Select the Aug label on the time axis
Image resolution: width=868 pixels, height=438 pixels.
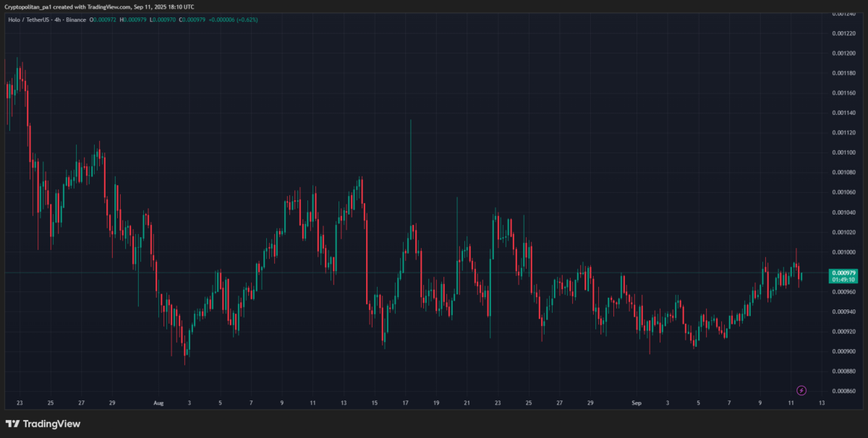coord(158,403)
